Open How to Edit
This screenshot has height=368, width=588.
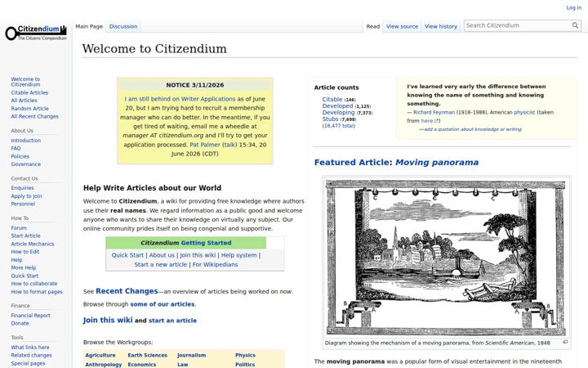[x=25, y=252]
